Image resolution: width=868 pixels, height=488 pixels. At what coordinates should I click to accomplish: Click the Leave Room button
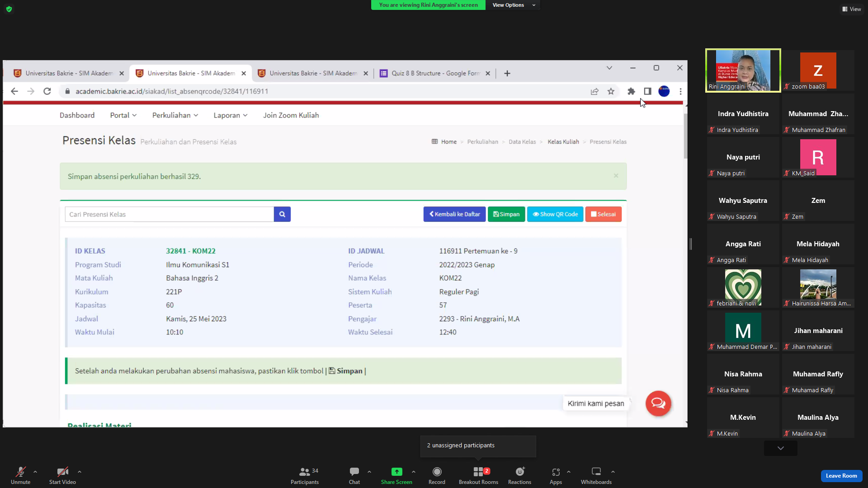[x=841, y=476]
